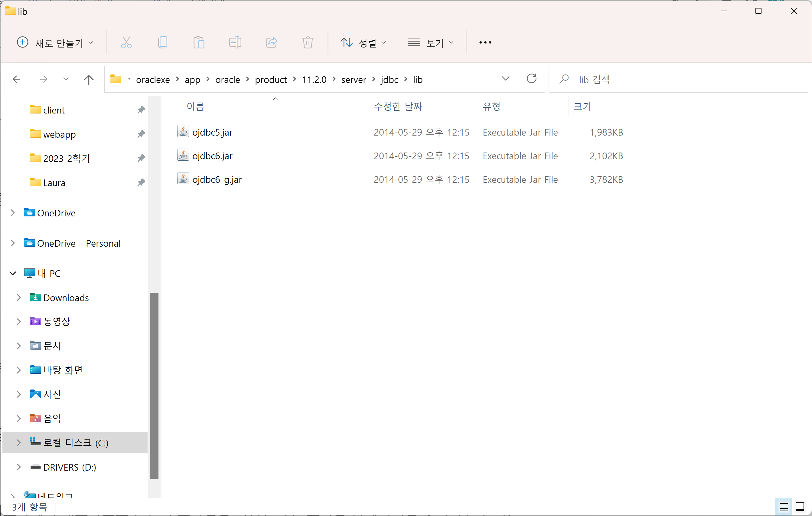This screenshot has width=812, height=516.
Task: Go up one folder level with the up arrow
Action: pos(89,80)
